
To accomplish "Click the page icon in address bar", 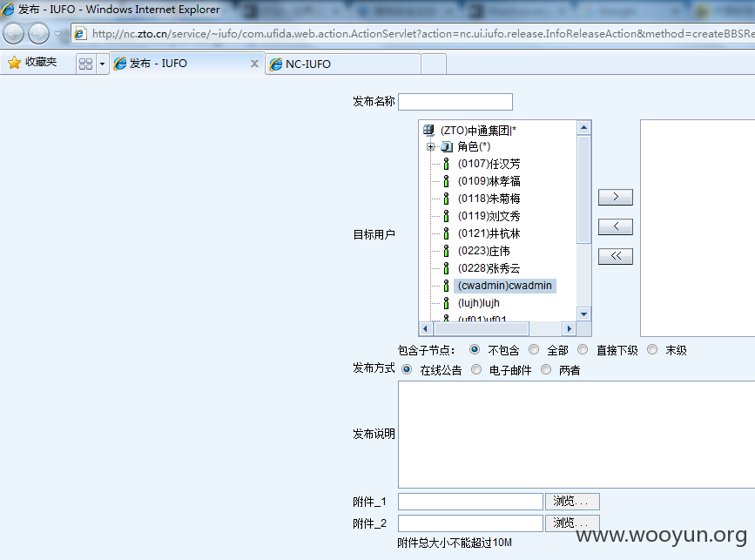I will point(80,34).
